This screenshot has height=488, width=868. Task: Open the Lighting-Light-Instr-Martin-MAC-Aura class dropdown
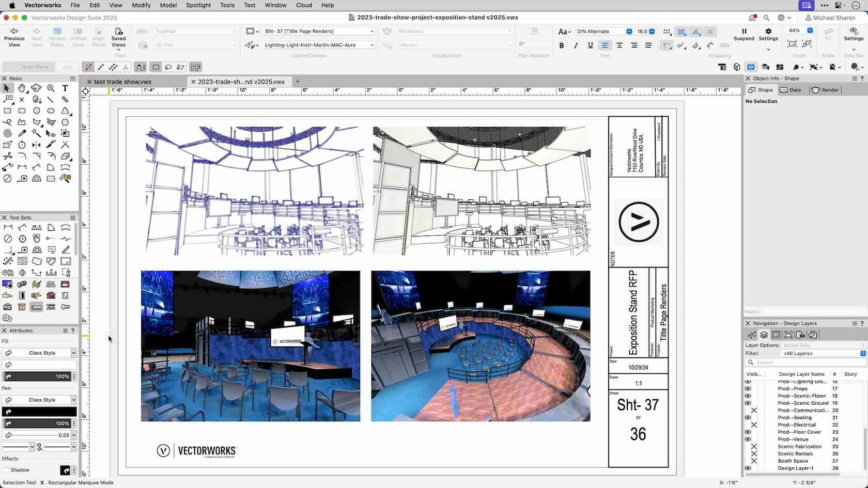click(371, 45)
